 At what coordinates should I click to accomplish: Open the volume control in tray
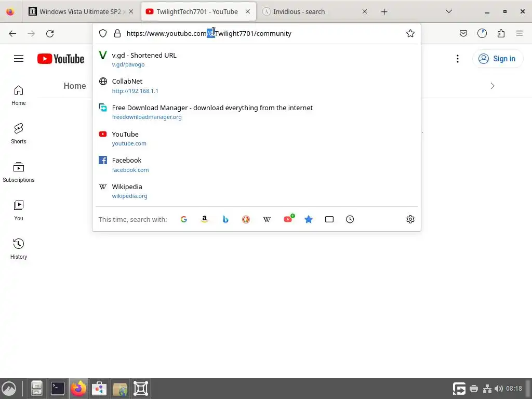click(x=499, y=389)
